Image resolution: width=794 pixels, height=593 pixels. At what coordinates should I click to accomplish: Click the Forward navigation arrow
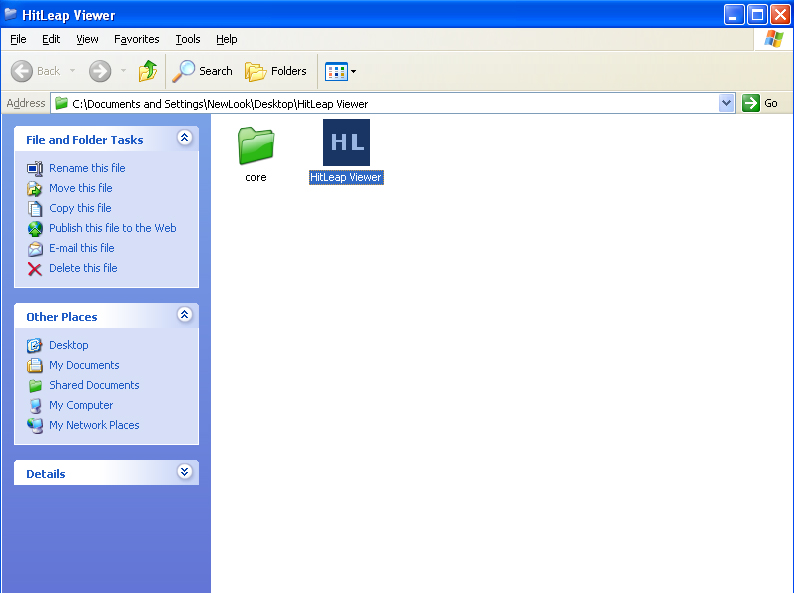(x=100, y=71)
